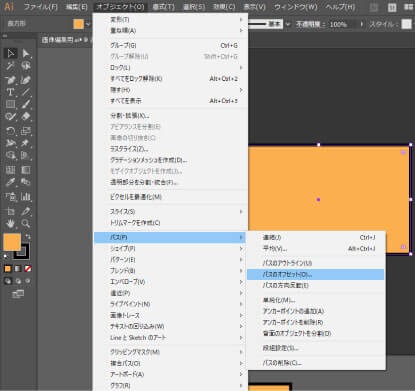The width and height of the screenshot is (415, 391).
Task: Select the Artboard tool
Action: pos(11,211)
